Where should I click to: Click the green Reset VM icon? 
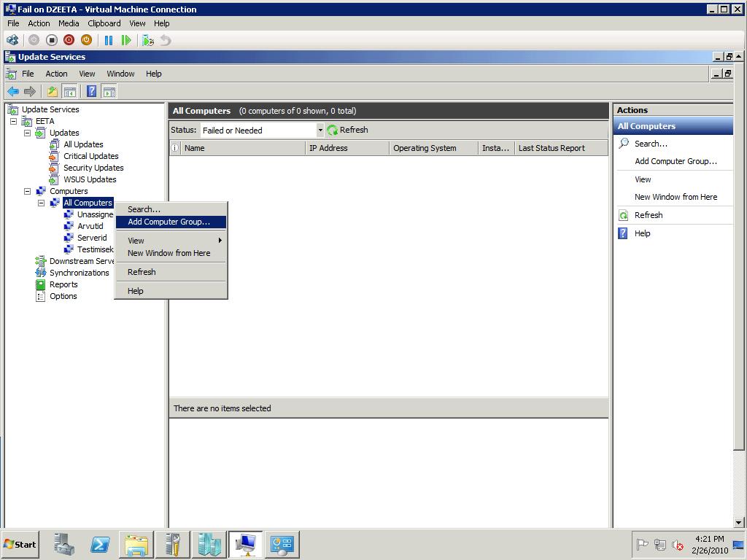126,41
